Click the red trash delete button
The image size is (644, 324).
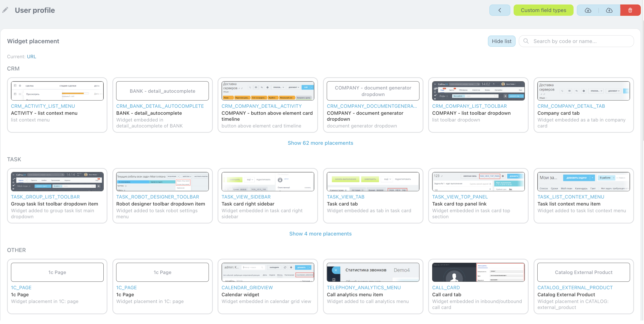click(x=630, y=10)
